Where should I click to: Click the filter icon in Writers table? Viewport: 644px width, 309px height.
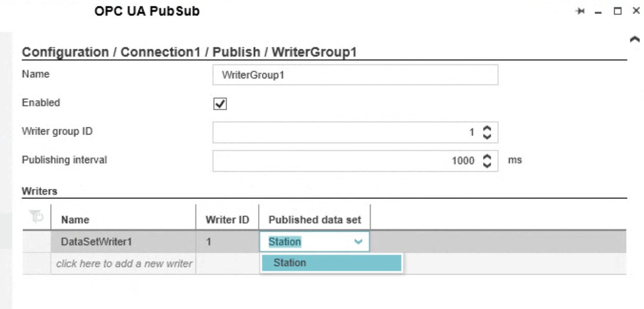(37, 217)
